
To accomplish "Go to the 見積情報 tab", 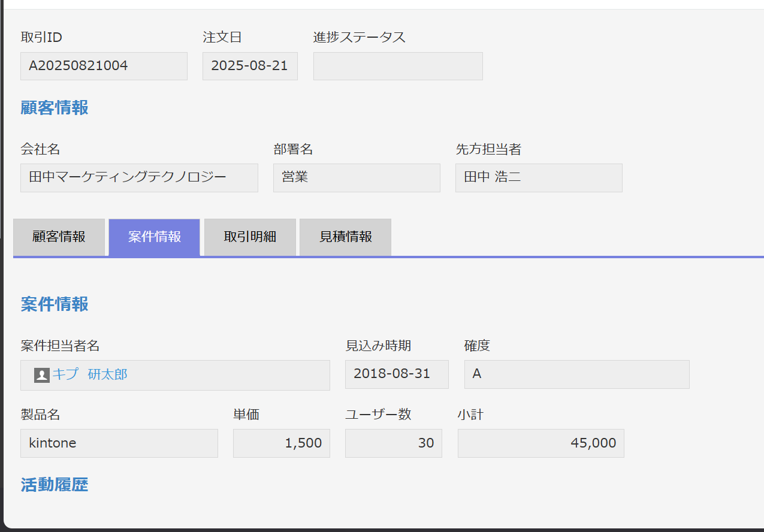I will coord(345,237).
